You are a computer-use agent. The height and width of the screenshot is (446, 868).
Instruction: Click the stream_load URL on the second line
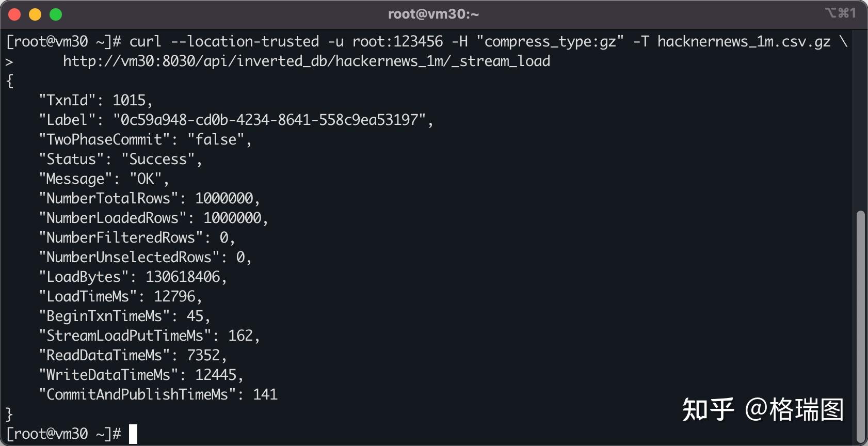[307, 61]
